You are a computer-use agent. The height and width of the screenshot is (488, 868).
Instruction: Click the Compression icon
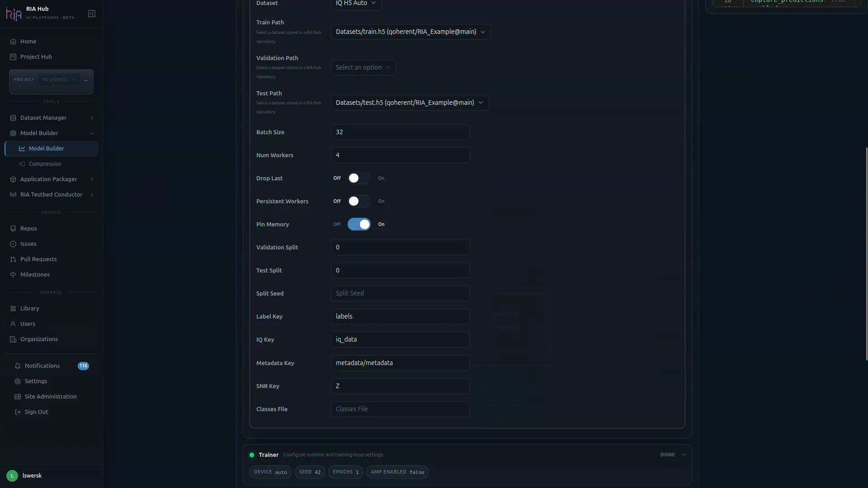tap(22, 164)
